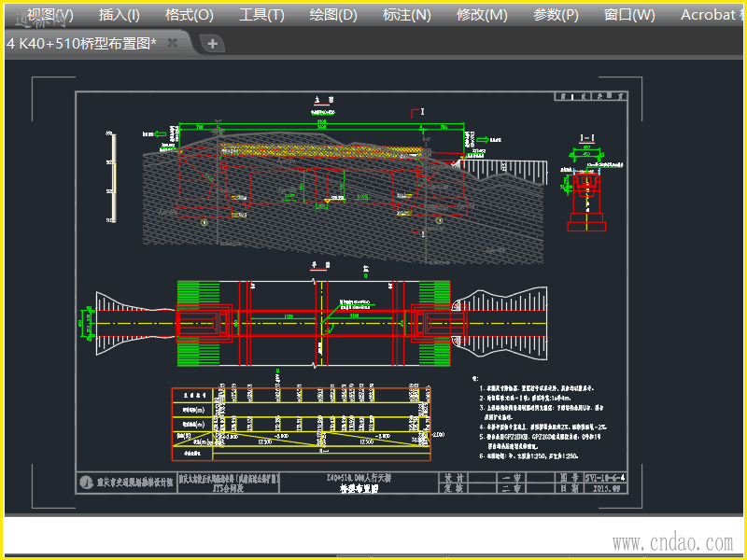Screen dimensions: 747x560
Task: Click the yellow-lined data table below plan
Action: click(301, 425)
